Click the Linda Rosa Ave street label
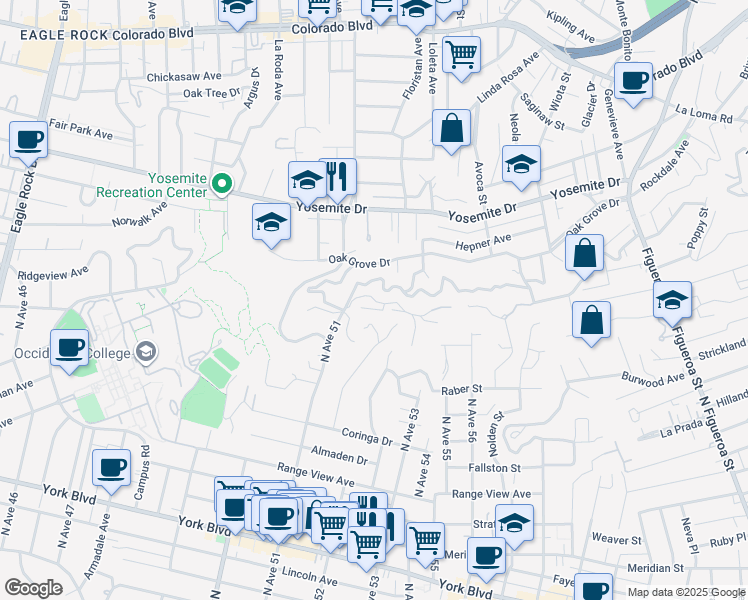 click(508, 78)
